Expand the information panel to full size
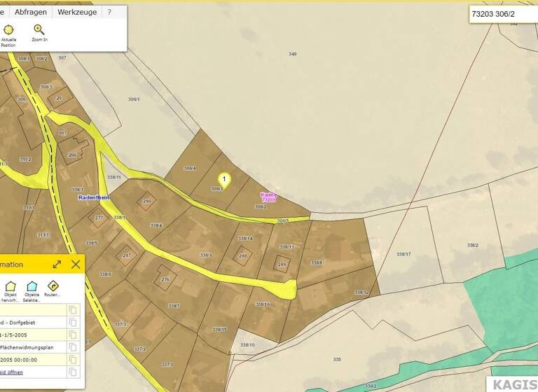The height and width of the screenshot is (392, 538). click(x=57, y=264)
